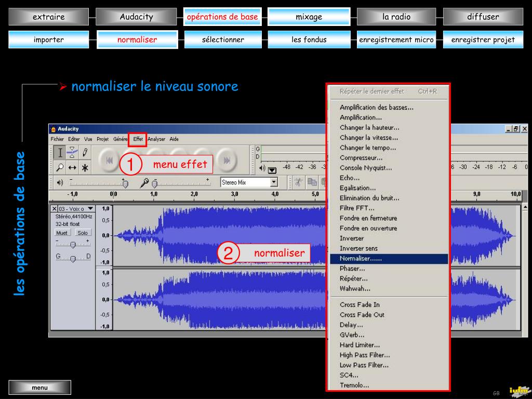Choose Elimination du bruit effect

(x=389, y=198)
